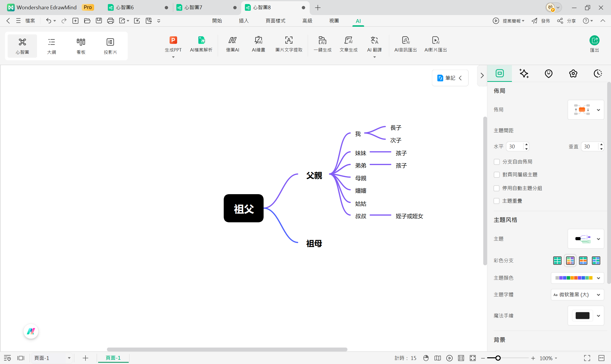Switch to the 插入 ribbon tab
The width and height of the screenshot is (611, 364).
244,21
